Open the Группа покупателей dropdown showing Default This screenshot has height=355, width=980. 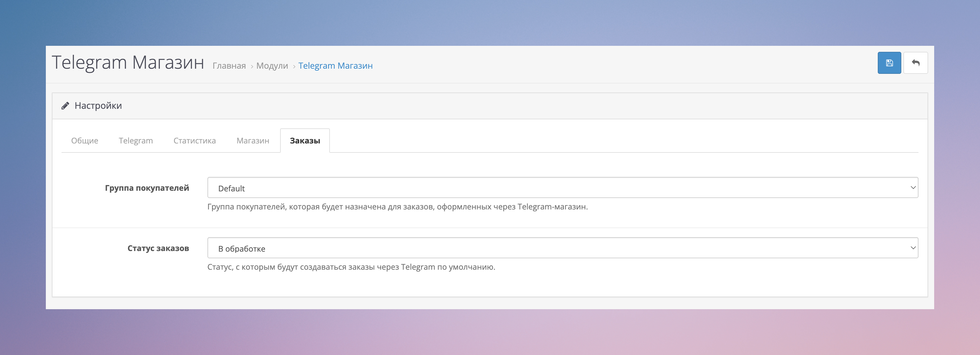click(x=563, y=187)
